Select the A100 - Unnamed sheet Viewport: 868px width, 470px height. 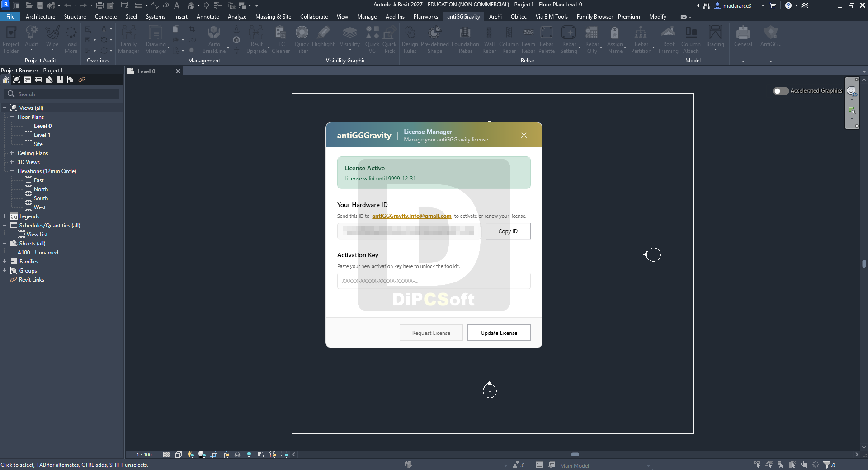(x=38, y=253)
